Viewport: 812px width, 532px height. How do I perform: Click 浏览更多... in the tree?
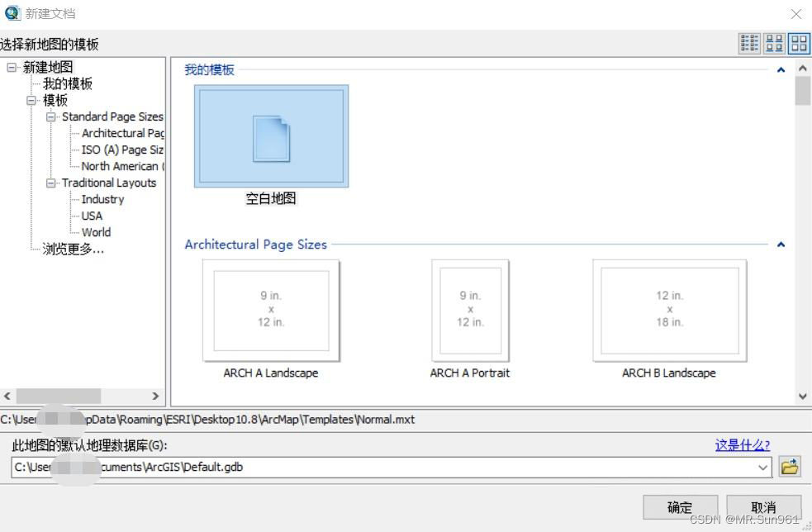73,249
